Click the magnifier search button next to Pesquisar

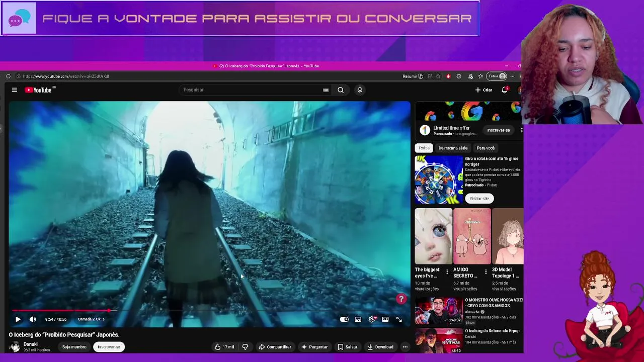pyautogui.click(x=341, y=90)
